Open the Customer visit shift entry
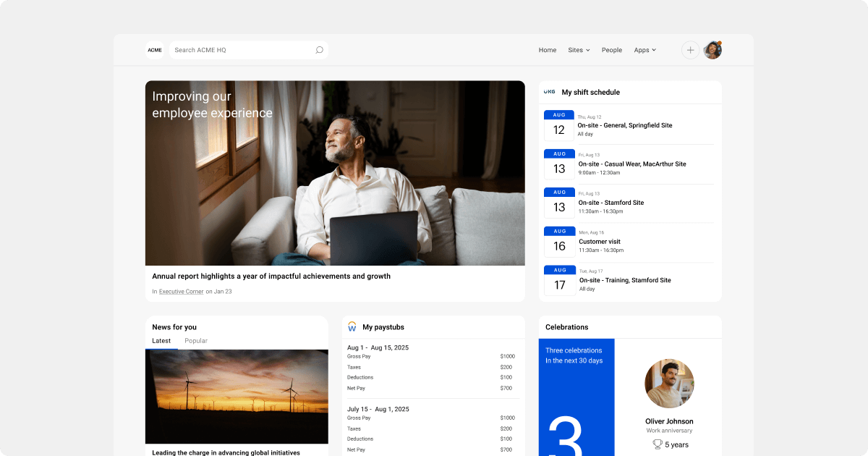 tap(600, 242)
